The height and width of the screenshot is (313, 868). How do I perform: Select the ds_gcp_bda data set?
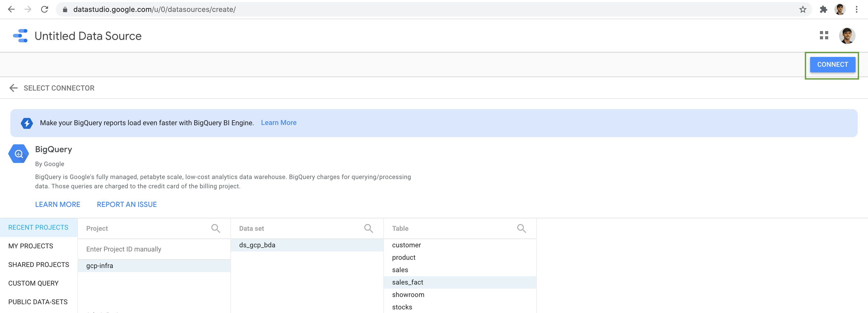tap(307, 245)
